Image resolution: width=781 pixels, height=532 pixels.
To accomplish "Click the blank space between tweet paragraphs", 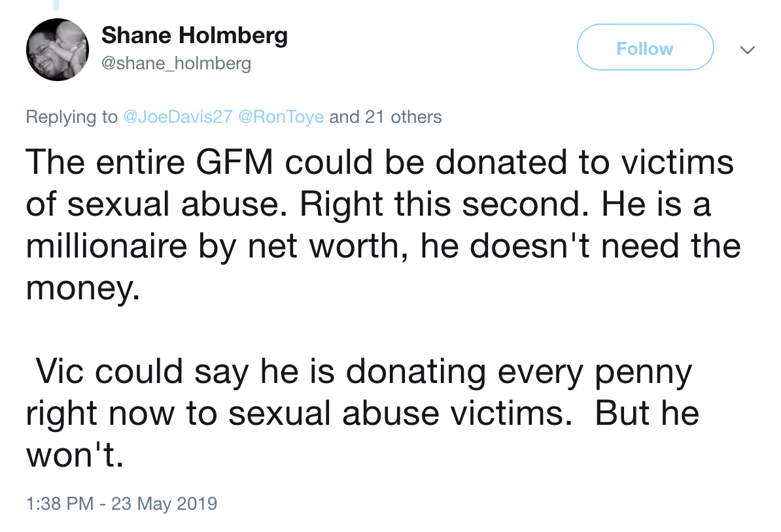I will click(x=383, y=329).
